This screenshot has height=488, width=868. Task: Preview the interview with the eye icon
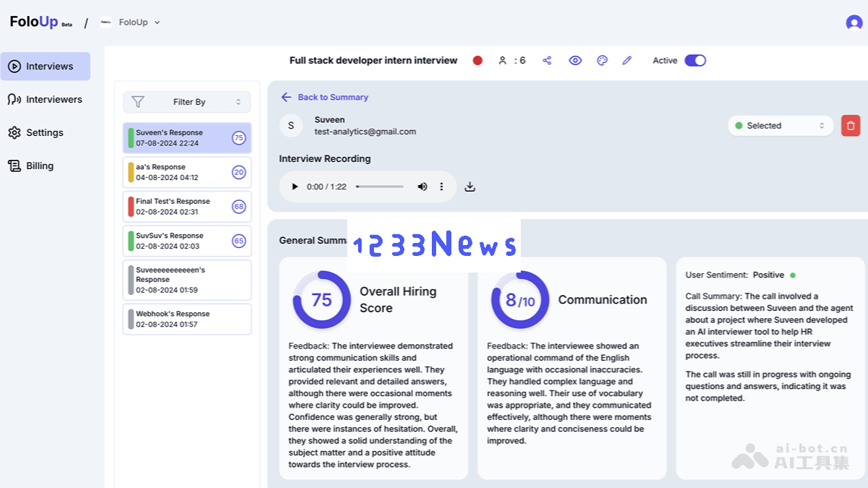pos(575,61)
